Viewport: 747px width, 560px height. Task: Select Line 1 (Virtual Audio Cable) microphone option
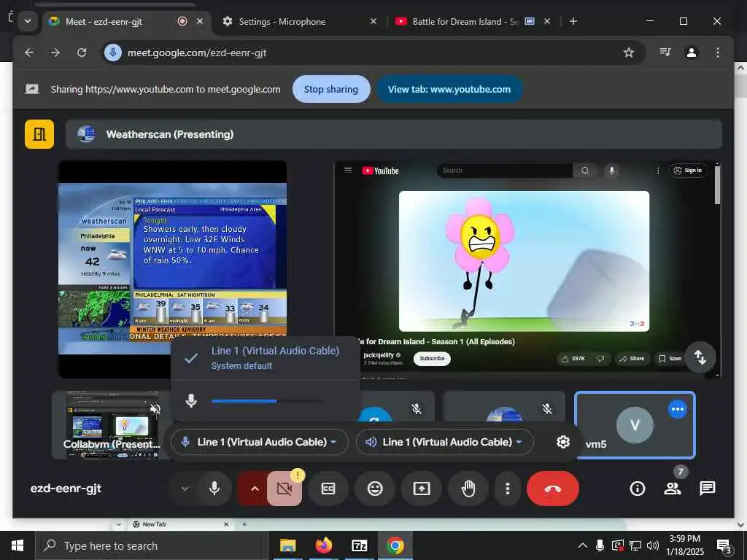coord(266,358)
